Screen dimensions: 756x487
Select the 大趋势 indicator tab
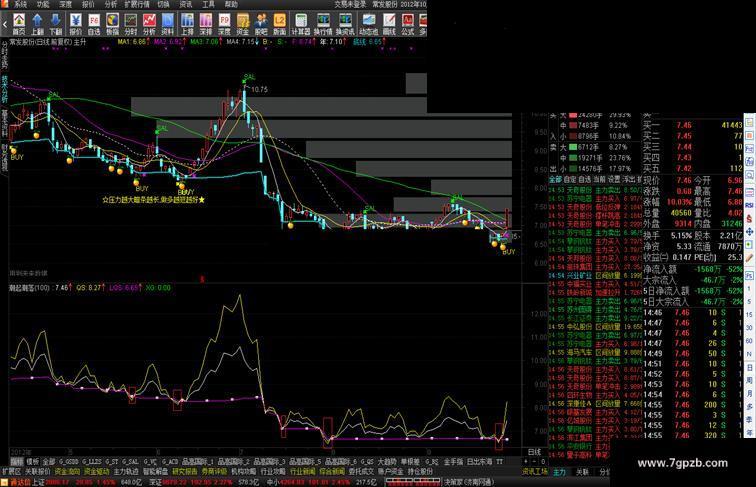click(x=387, y=461)
